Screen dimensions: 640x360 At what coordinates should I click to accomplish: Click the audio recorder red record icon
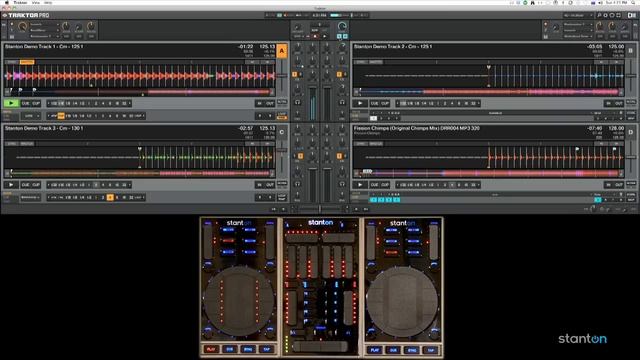pos(315,36)
